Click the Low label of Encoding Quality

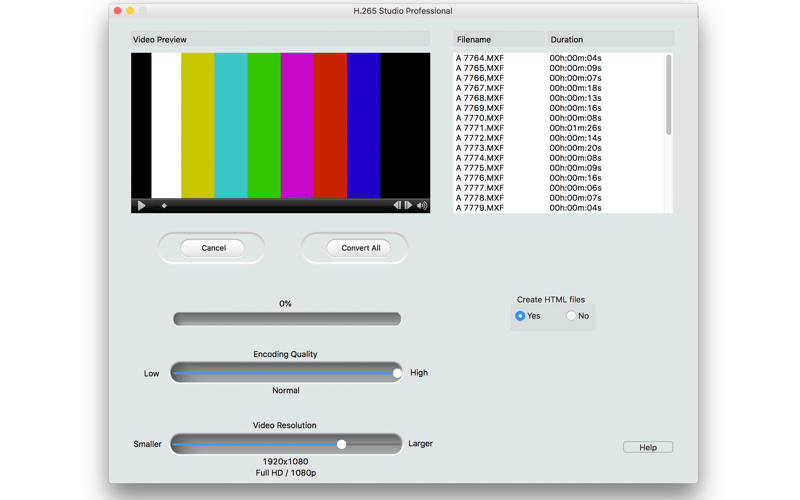[x=151, y=373]
